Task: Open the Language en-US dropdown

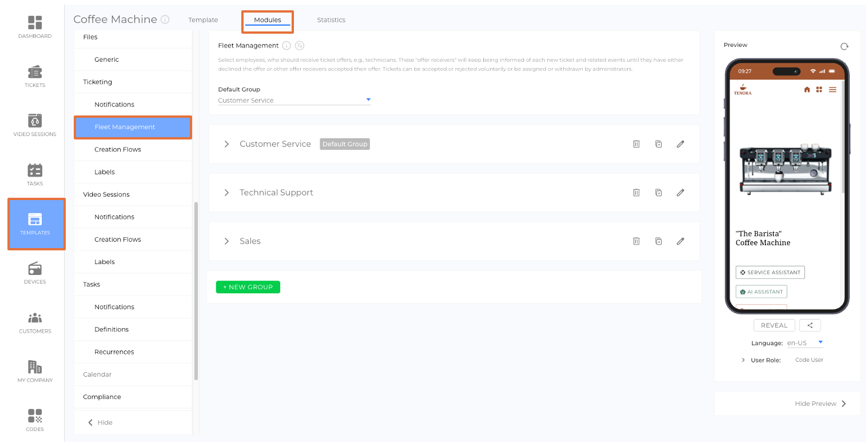Action: (805, 343)
